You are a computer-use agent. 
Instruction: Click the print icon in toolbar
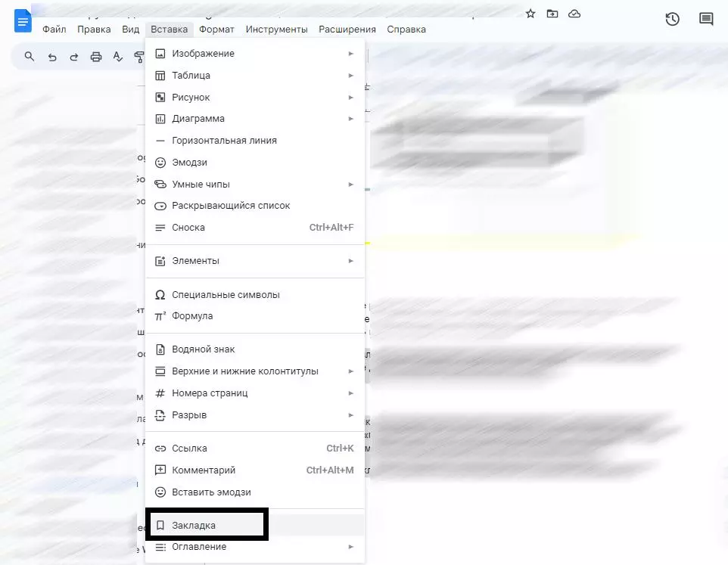(x=96, y=56)
